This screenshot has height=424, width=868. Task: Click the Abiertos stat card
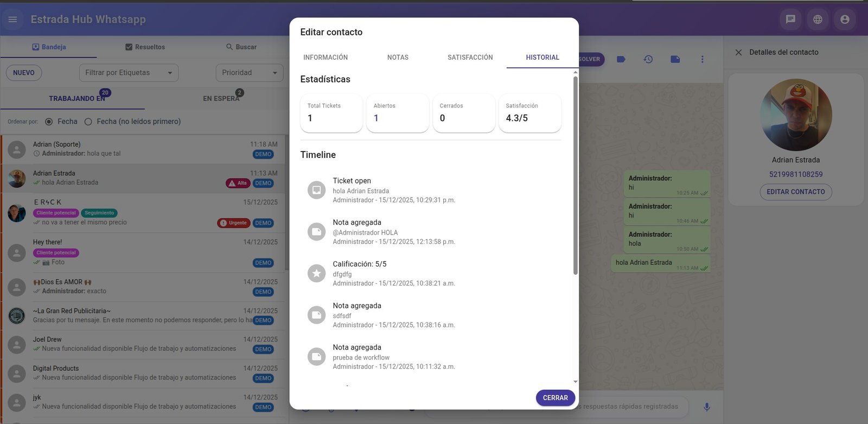pos(398,113)
